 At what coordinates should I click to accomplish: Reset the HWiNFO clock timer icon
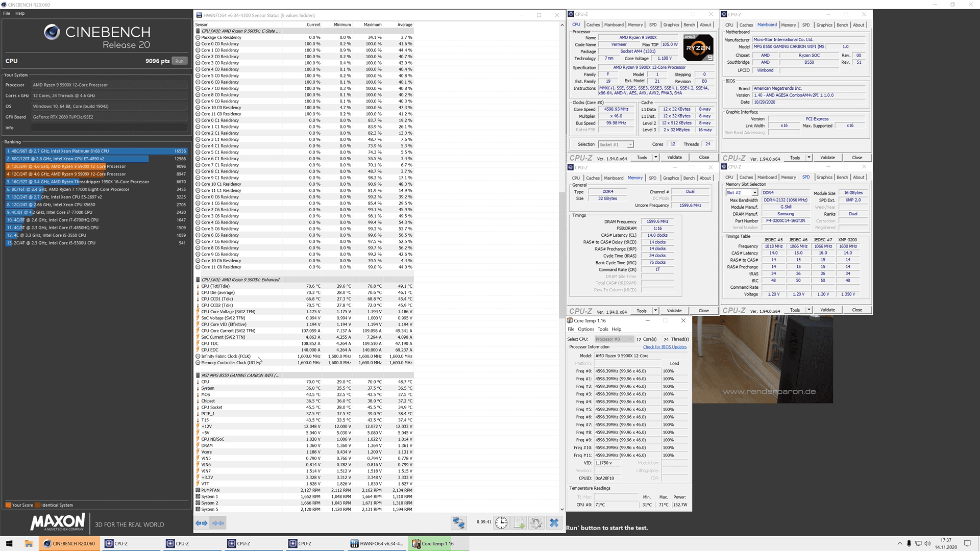pyautogui.click(x=501, y=522)
